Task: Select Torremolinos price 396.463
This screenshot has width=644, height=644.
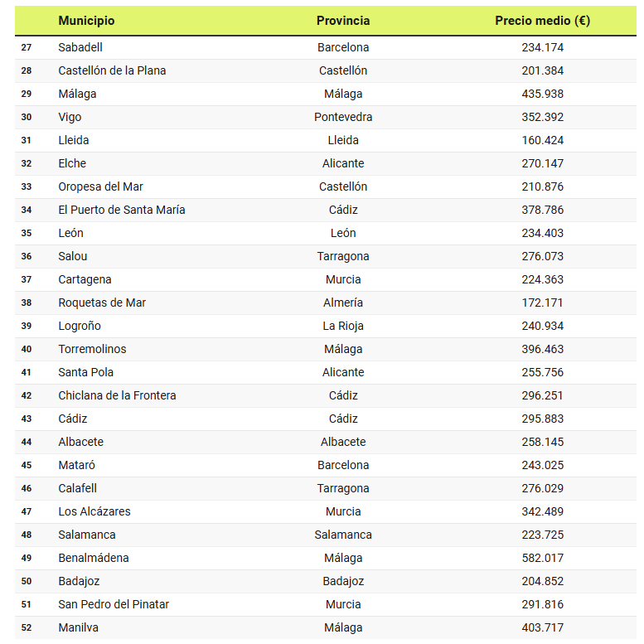Action: pyautogui.click(x=542, y=349)
